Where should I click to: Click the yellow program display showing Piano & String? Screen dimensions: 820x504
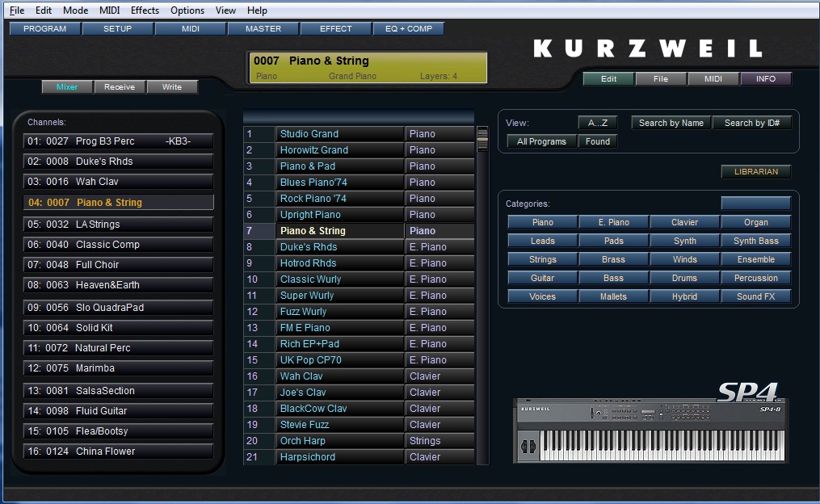coord(367,68)
